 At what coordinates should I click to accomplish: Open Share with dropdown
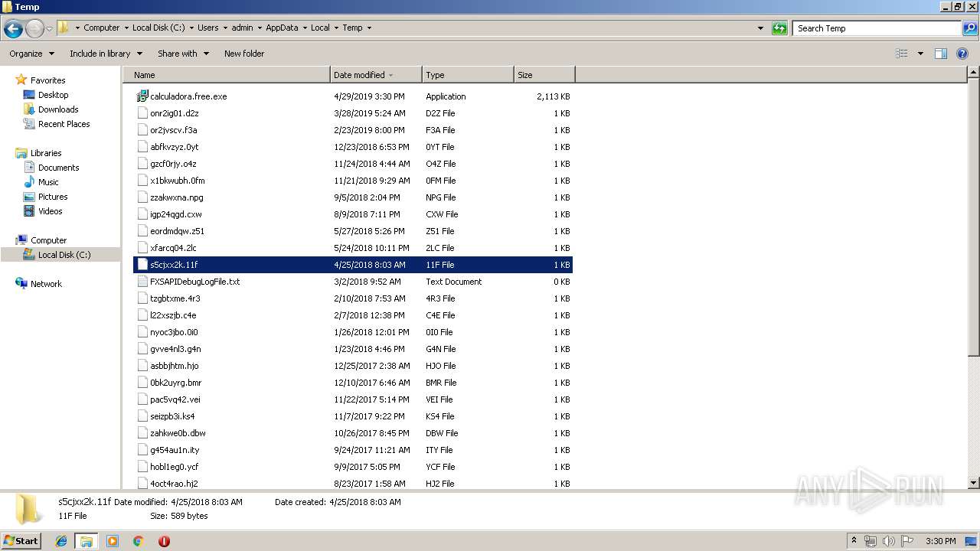pyautogui.click(x=183, y=54)
